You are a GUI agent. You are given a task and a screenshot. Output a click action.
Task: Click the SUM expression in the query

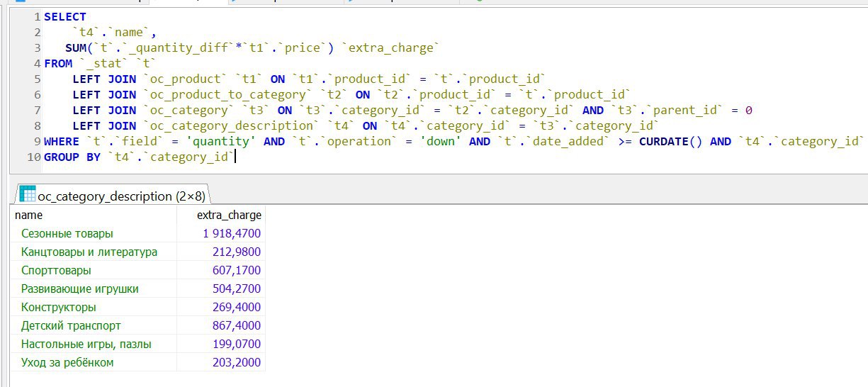tap(201, 47)
